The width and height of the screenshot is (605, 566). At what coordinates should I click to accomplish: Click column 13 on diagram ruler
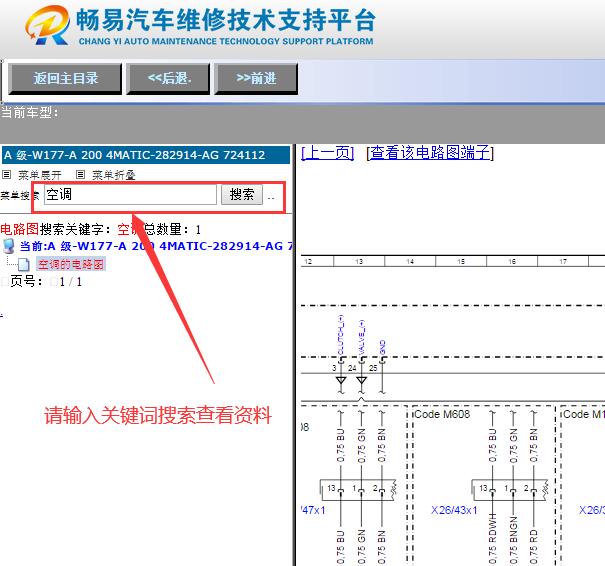pyautogui.click(x=359, y=262)
